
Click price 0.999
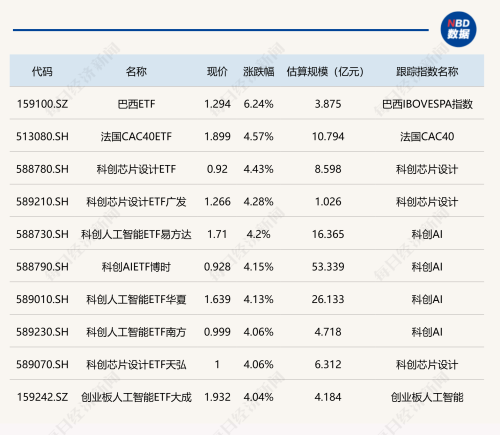point(217,332)
